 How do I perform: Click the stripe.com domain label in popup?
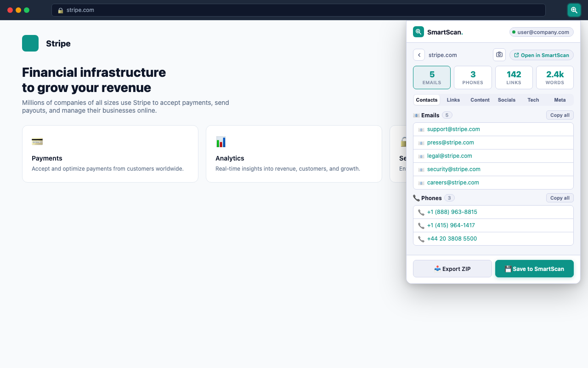click(x=443, y=55)
